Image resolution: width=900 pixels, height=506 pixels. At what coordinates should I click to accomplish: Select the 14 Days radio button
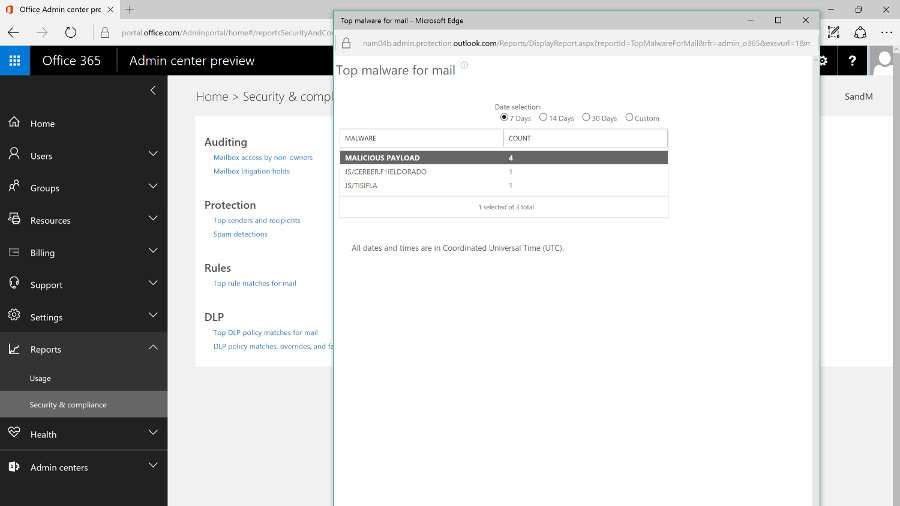(x=543, y=117)
